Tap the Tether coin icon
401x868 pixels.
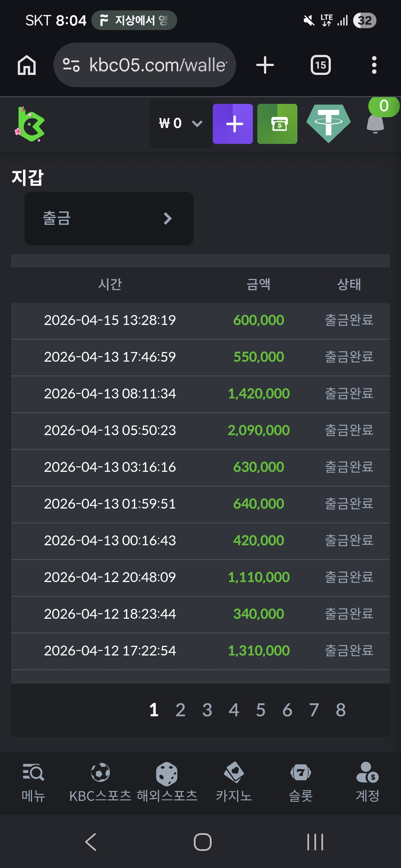click(329, 124)
